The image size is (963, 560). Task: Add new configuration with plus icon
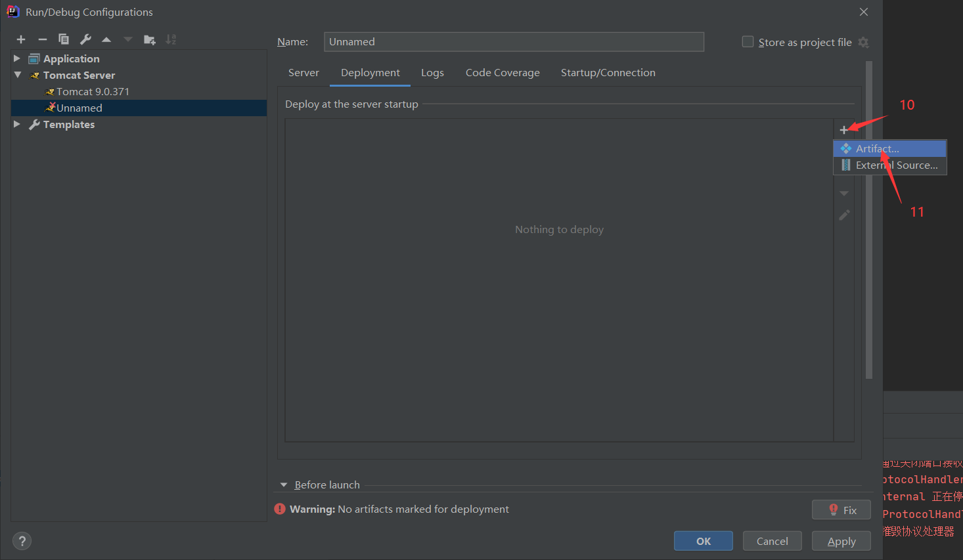pyautogui.click(x=21, y=39)
